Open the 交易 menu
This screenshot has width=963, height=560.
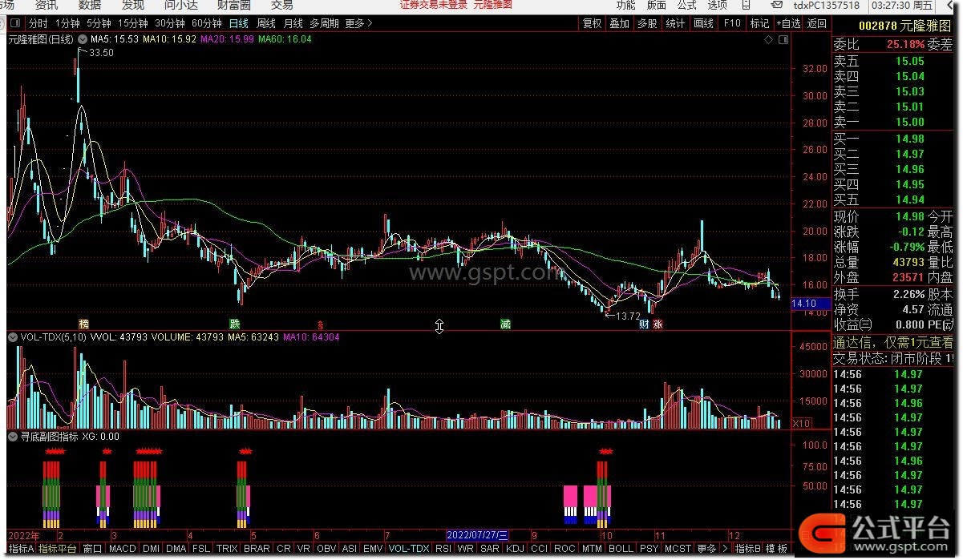coord(282,5)
